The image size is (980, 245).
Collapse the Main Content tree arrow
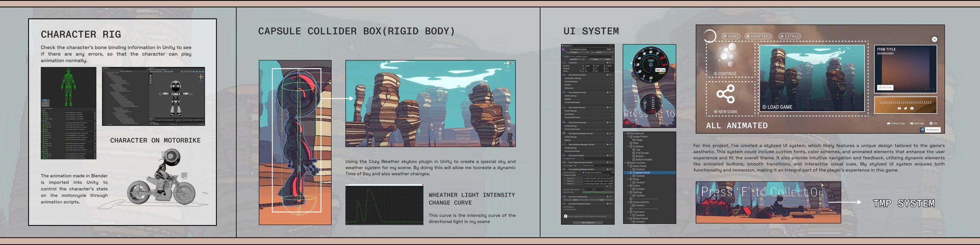coord(625,163)
